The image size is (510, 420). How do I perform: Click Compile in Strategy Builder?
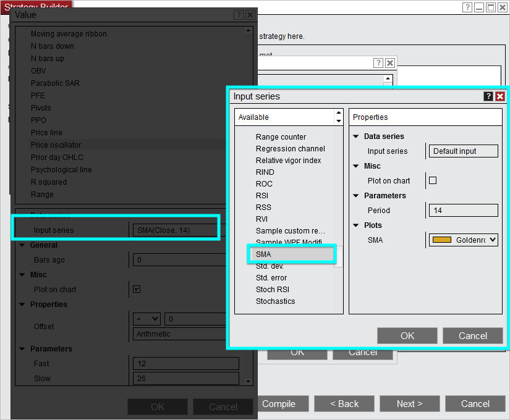pos(283,404)
